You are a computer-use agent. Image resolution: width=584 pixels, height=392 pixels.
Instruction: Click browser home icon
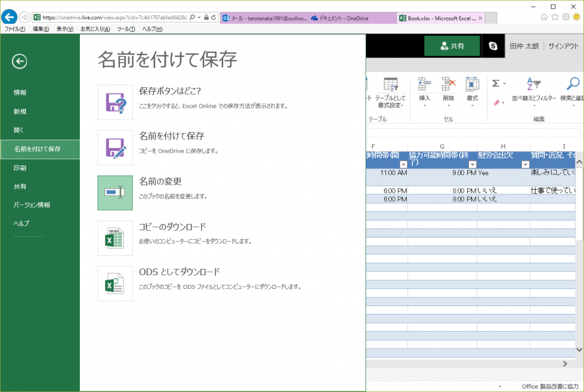pyautogui.click(x=544, y=17)
